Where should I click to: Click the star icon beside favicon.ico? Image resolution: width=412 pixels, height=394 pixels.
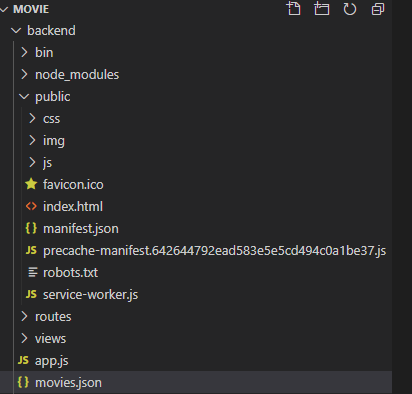(31, 184)
